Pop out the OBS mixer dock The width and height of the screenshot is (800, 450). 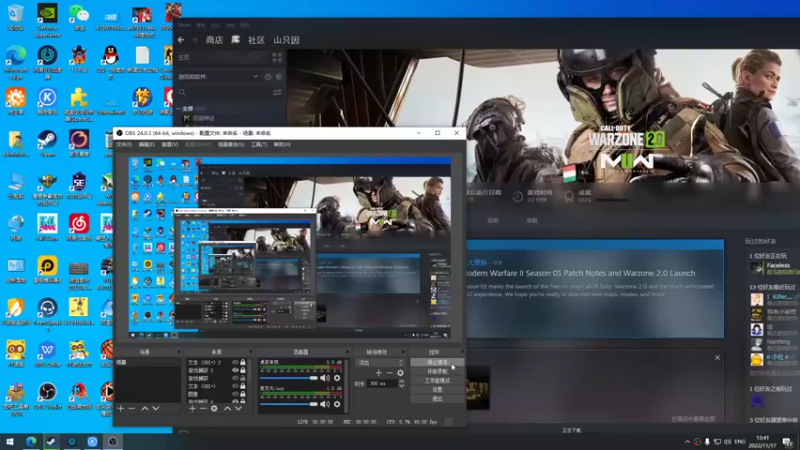[x=347, y=352]
